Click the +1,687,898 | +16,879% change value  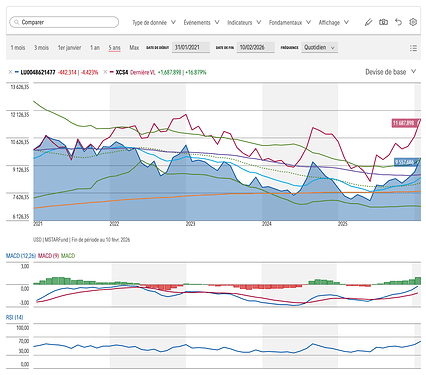point(182,72)
